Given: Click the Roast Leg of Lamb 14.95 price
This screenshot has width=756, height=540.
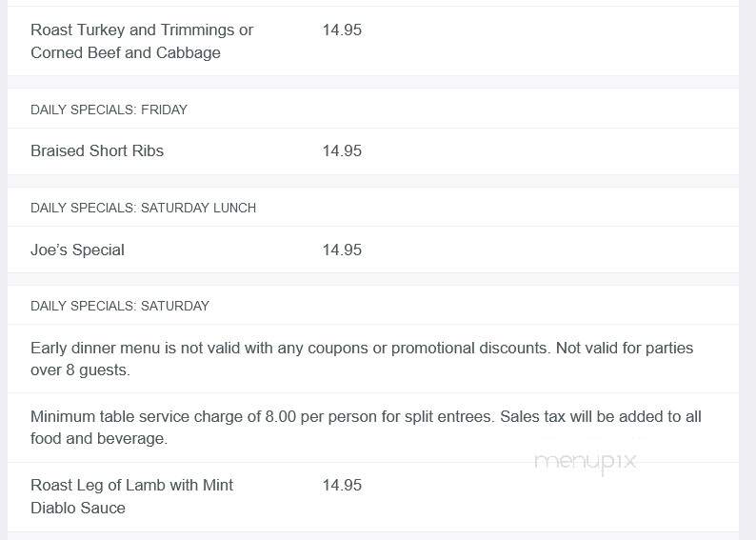Looking at the screenshot, I should pyautogui.click(x=342, y=485).
